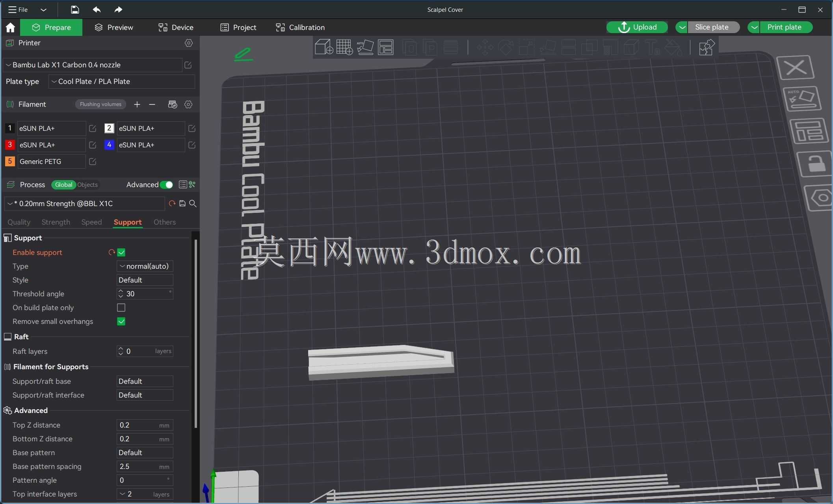Viewport: 833px width, 504px height.
Task: Open the Speed settings tab
Action: (x=91, y=222)
